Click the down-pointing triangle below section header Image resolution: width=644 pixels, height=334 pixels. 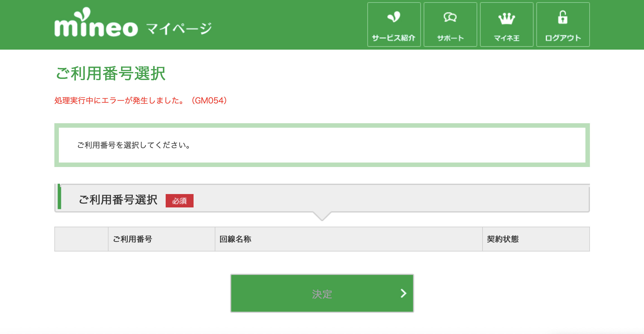(x=322, y=216)
